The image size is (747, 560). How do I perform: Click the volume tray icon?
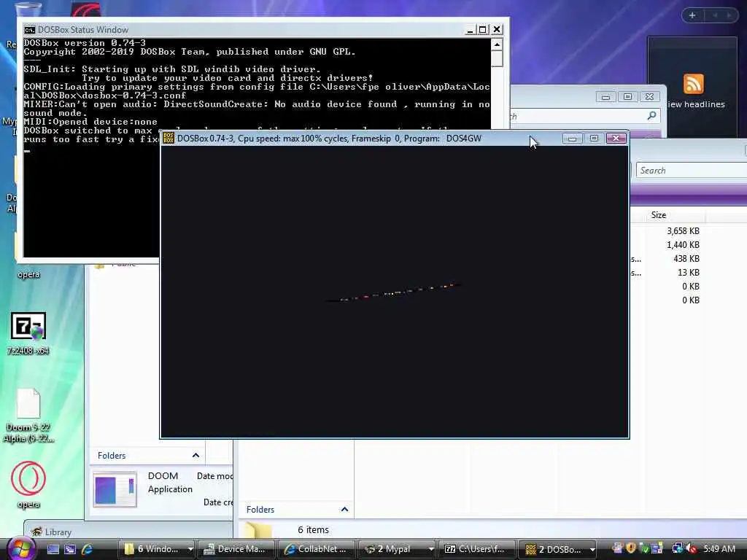[x=692, y=548]
